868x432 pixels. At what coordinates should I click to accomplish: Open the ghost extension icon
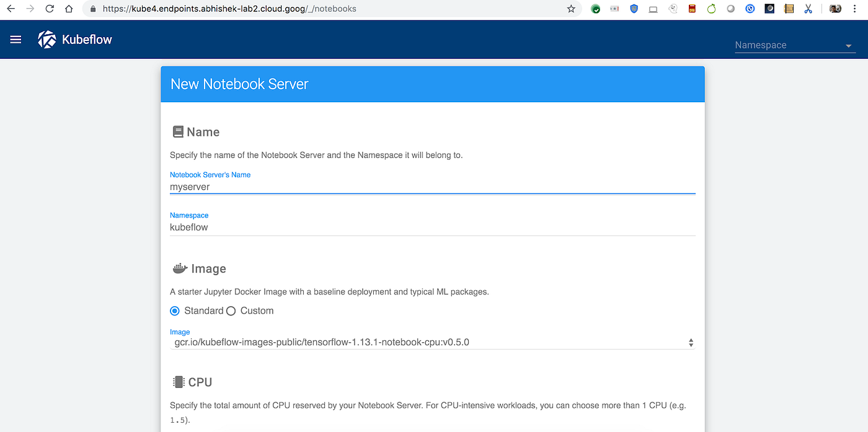(x=673, y=9)
